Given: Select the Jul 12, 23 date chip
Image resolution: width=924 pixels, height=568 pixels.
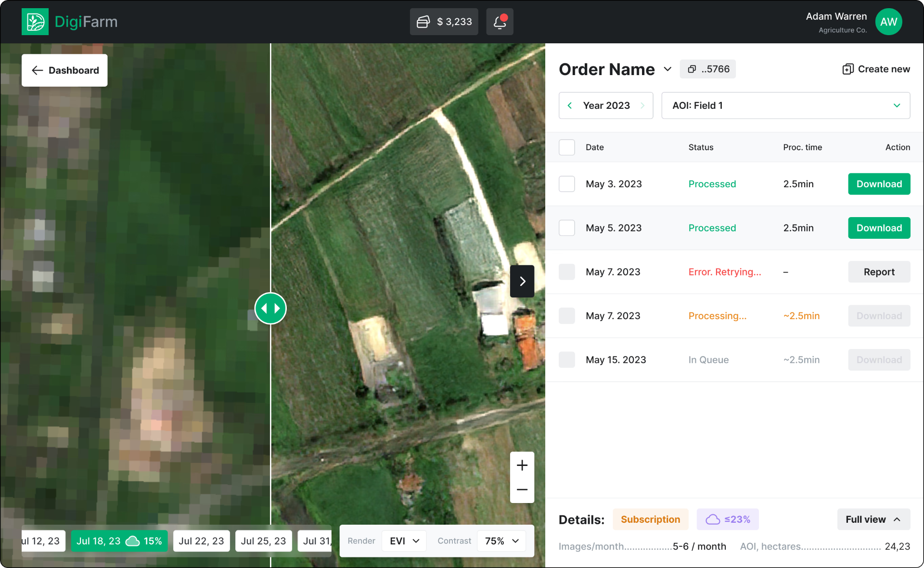Looking at the screenshot, I should pos(43,541).
